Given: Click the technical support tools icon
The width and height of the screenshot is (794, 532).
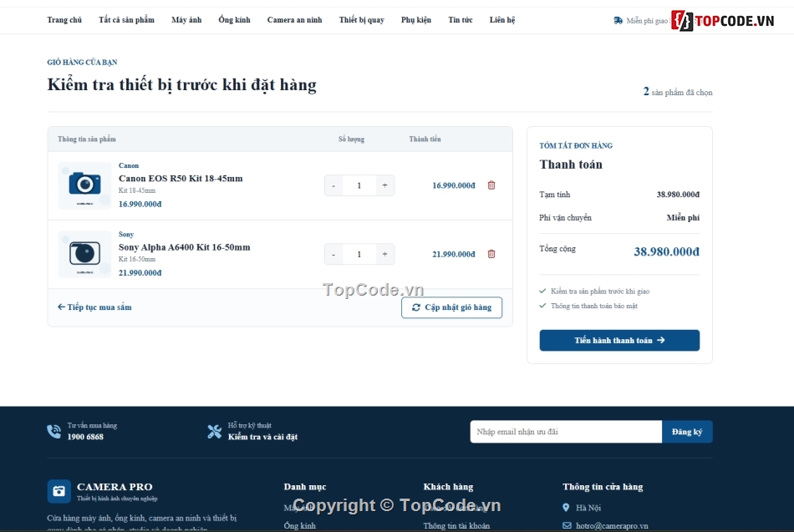Looking at the screenshot, I should (214, 431).
